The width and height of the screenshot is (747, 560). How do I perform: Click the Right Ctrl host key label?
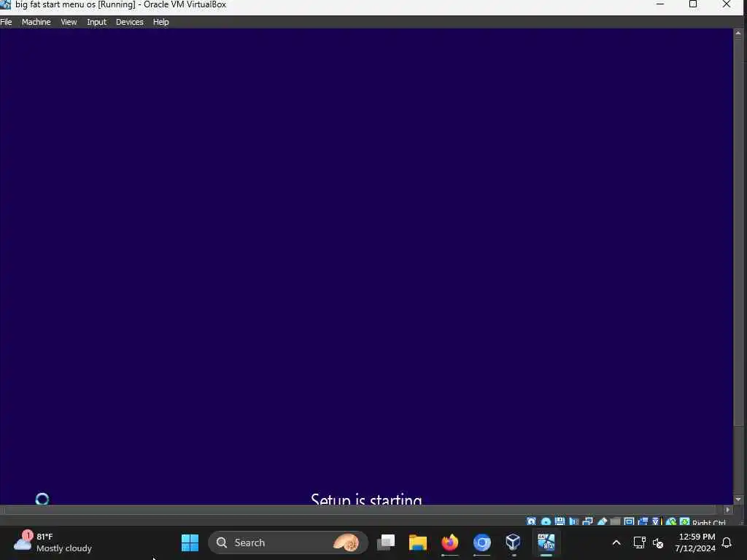(709, 522)
